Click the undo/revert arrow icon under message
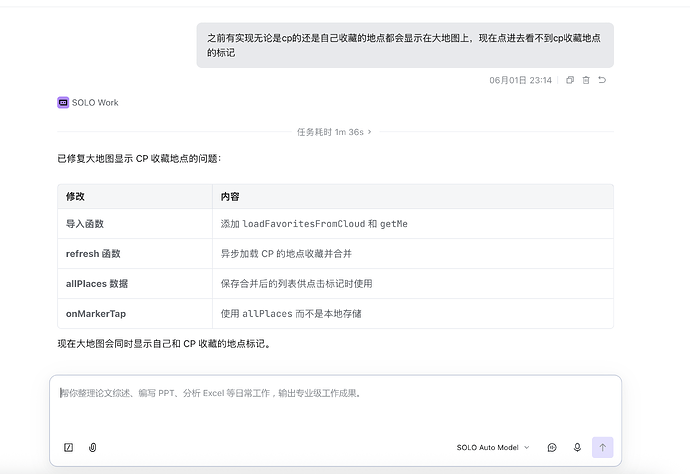The width and height of the screenshot is (690, 474). point(602,80)
